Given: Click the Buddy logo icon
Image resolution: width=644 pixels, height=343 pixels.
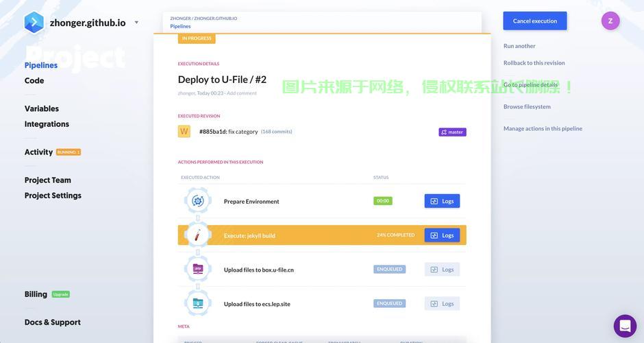Looking at the screenshot, I should click(x=34, y=23).
